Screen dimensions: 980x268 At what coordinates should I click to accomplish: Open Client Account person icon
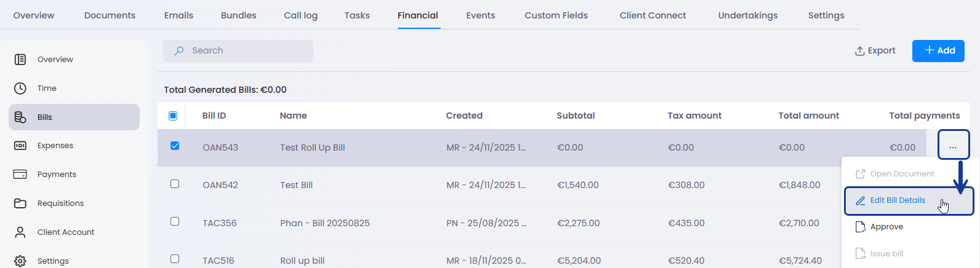[x=20, y=232]
